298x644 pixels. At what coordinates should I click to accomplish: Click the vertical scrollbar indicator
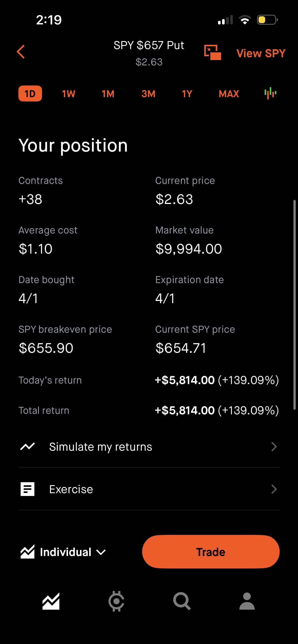pos(294,305)
